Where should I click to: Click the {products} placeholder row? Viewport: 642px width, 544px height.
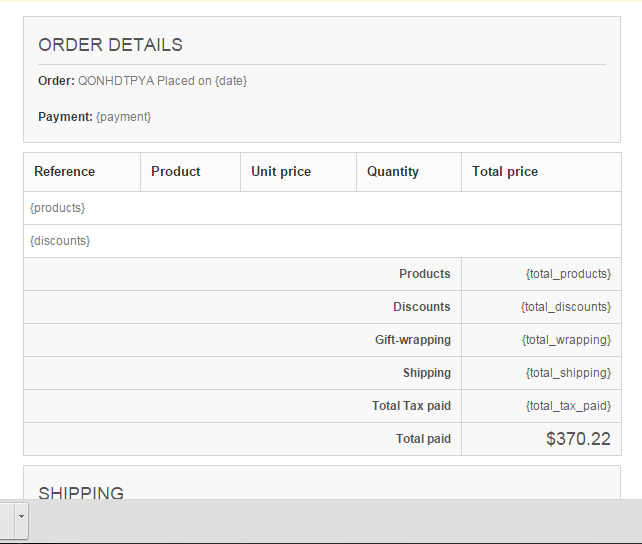[58, 208]
